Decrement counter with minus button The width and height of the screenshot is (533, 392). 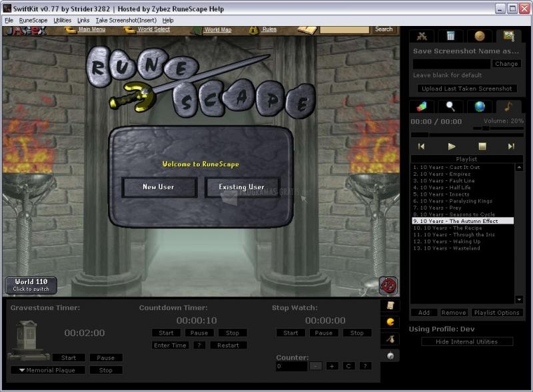(x=316, y=366)
